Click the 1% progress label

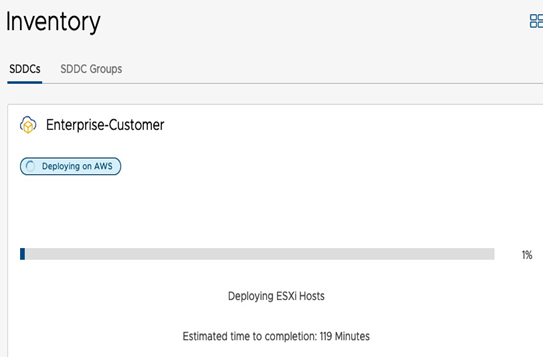(527, 255)
